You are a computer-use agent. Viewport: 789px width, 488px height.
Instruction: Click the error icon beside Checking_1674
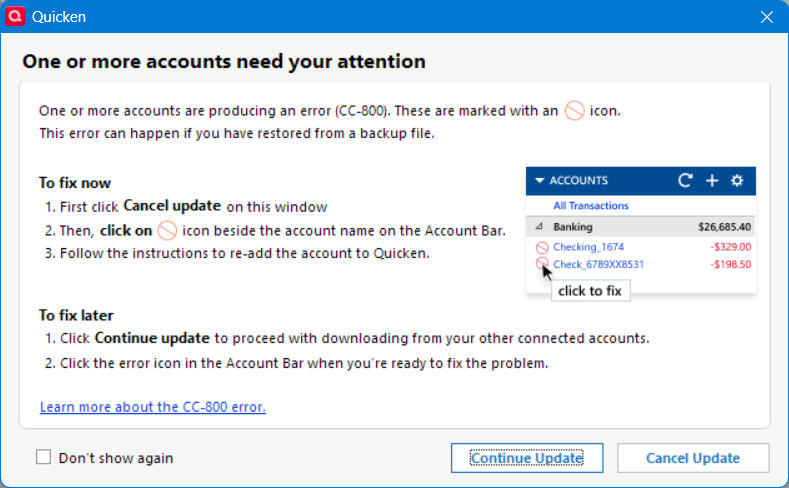[x=542, y=247]
